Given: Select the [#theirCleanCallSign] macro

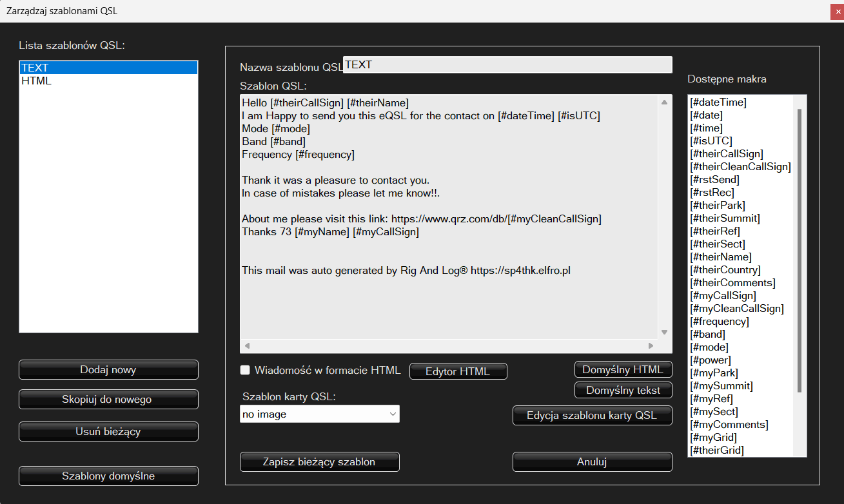Looking at the screenshot, I should point(740,167).
